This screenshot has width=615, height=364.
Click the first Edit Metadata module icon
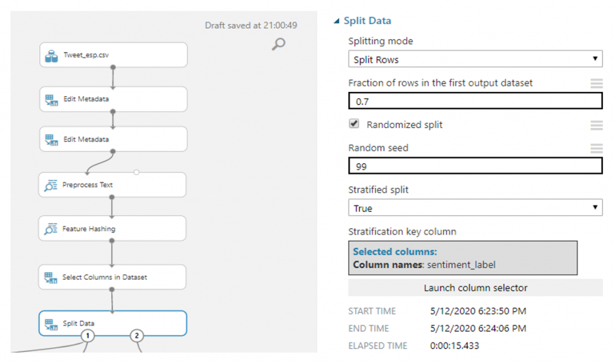pos(51,99)
